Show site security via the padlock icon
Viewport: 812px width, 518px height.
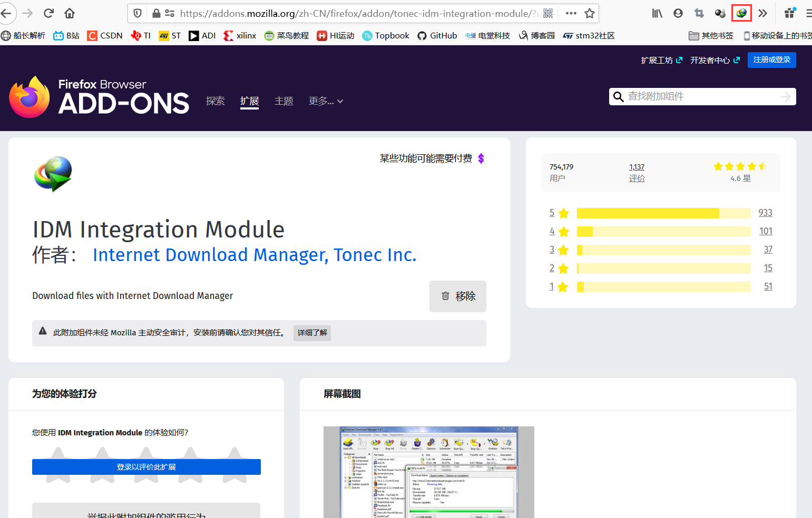[x=156, y=13]
